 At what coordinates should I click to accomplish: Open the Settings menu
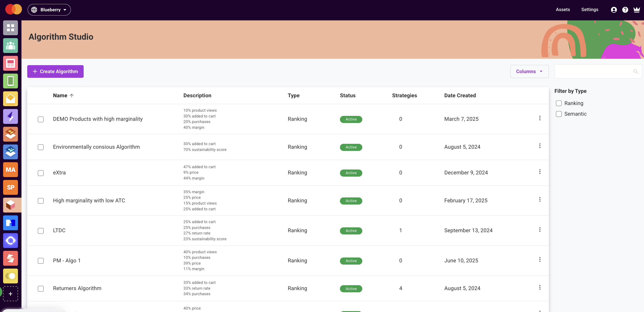[590, 10]
